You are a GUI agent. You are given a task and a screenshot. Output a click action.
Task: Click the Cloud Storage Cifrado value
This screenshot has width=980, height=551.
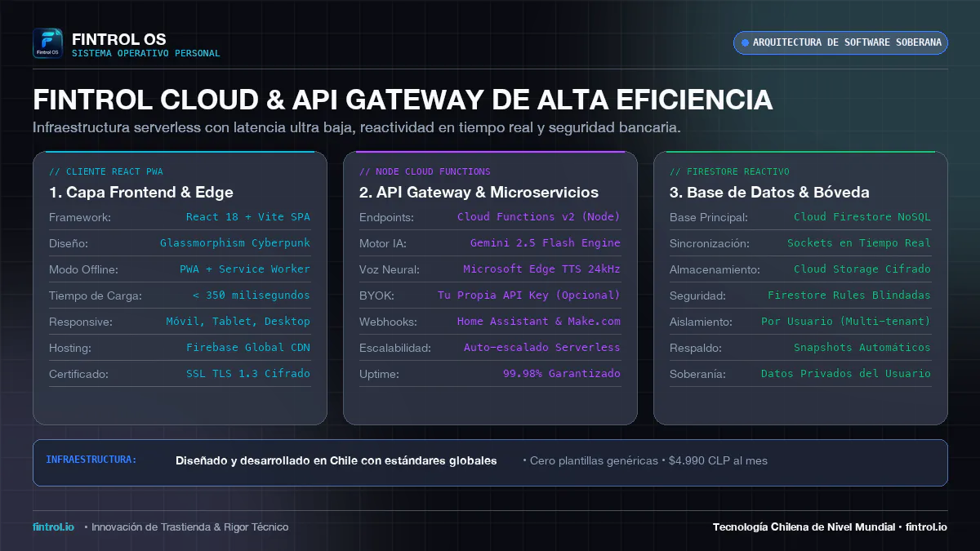click(x=862, y=269)
